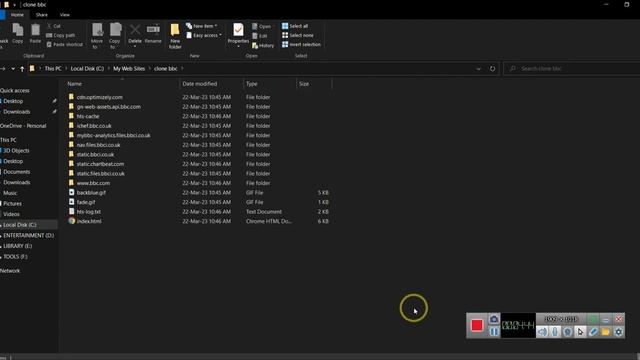This screenshot has height=360, width=640.
Task: Select the fade.gif file
Action: pos(86,202)
